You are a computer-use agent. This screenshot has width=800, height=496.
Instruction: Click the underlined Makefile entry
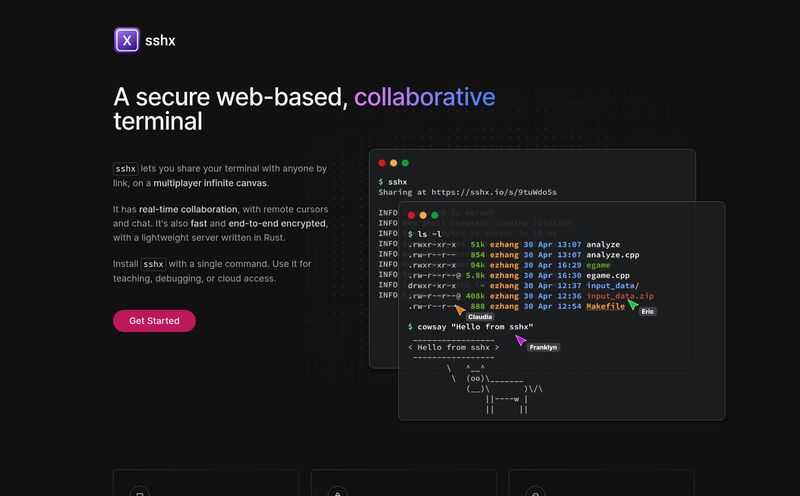click(606, 306)
